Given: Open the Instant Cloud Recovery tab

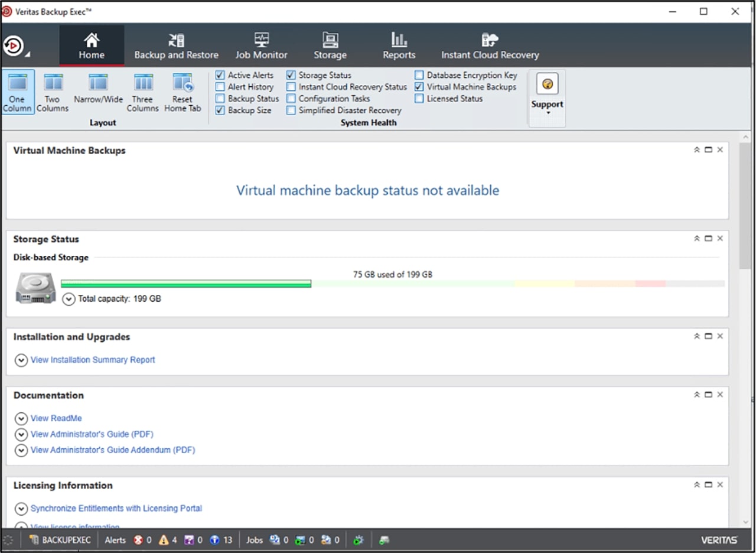Looking at the screenshot, I should click(x=490, y=46).
